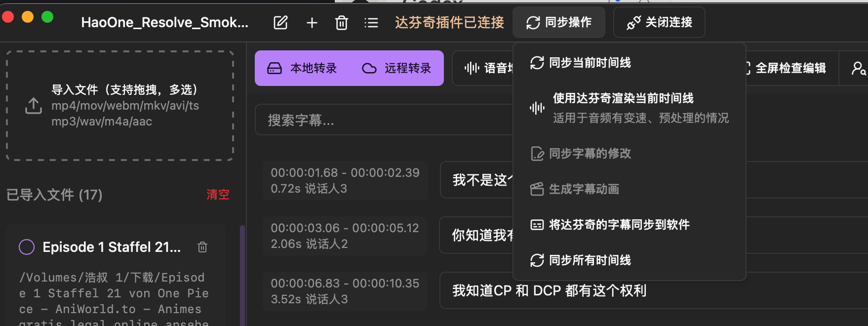
Task: Click subtitle text starting 你知道我
Action: 483,236
